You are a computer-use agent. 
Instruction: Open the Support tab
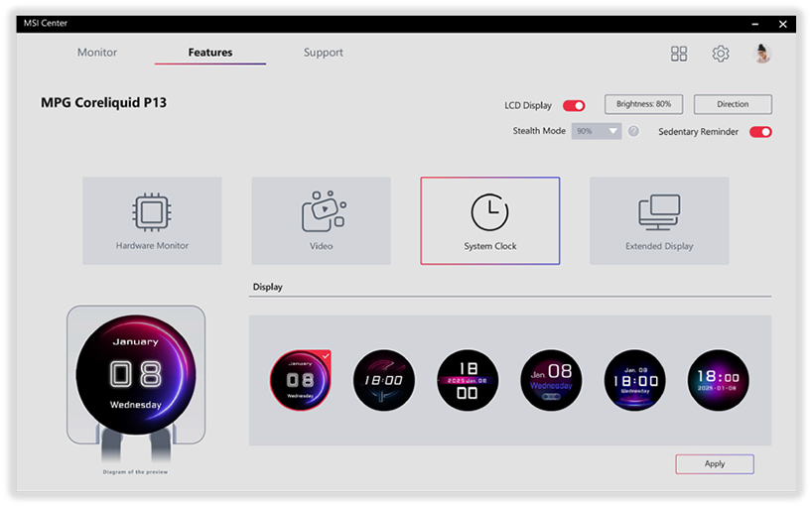coord(324,53)
